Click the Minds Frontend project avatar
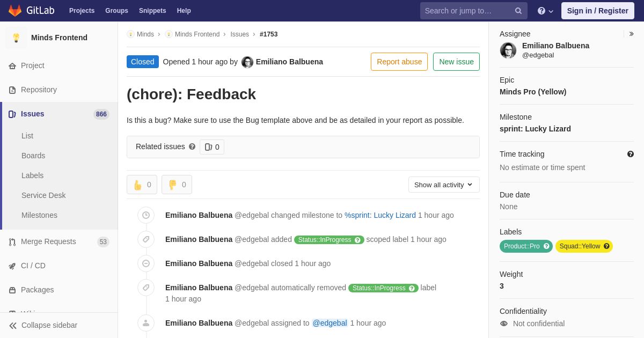 (16, 38)
